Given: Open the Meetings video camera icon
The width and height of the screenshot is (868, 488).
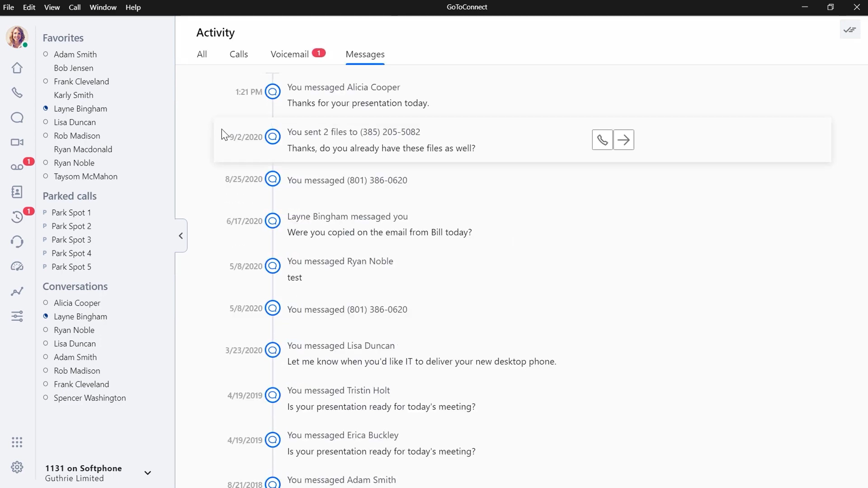Looking at the screenshot, I should (x=17, y=142).
